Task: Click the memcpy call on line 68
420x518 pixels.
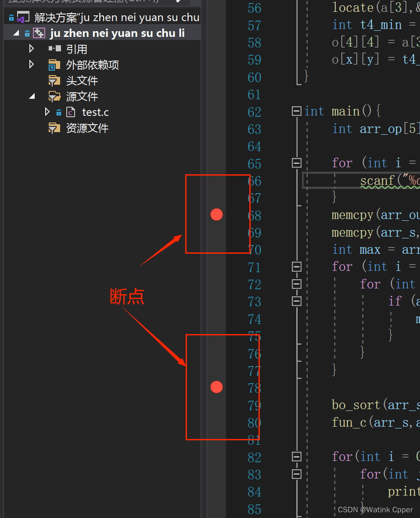Action: [352, 215]
